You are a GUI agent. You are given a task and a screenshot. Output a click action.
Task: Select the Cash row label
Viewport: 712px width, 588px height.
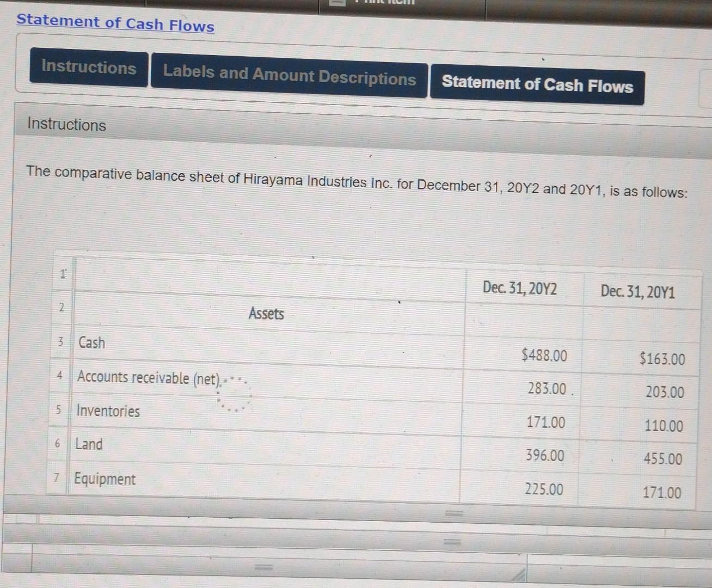pos(91,342)
